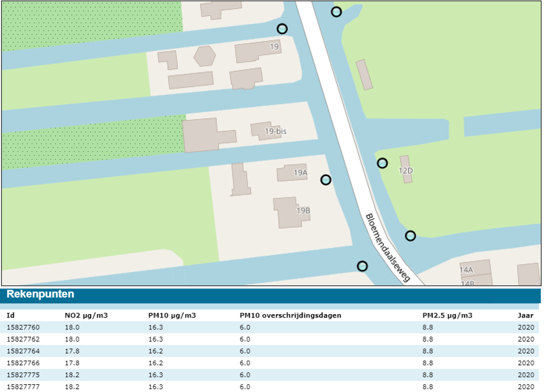Click the house number label 19B
This screenshot has height=392, width=544.
(303, 211)
